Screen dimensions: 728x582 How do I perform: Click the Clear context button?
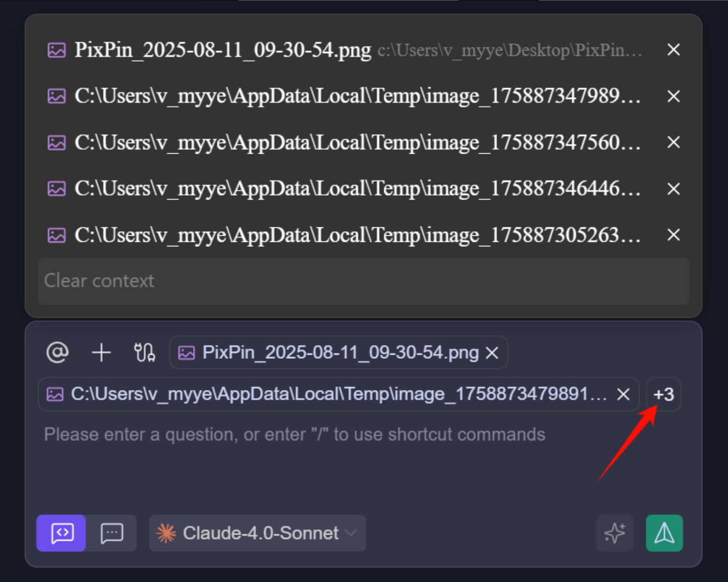[x=363, y=281]
